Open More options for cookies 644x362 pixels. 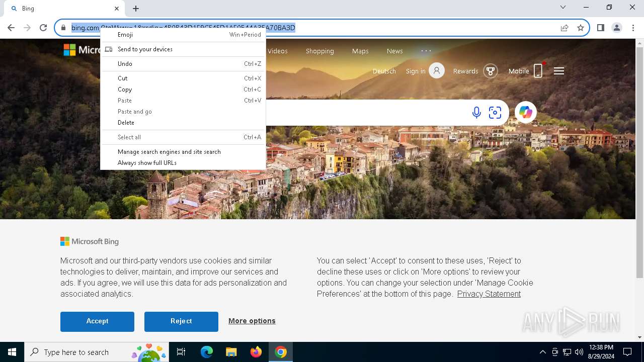[x=252, y=321]
